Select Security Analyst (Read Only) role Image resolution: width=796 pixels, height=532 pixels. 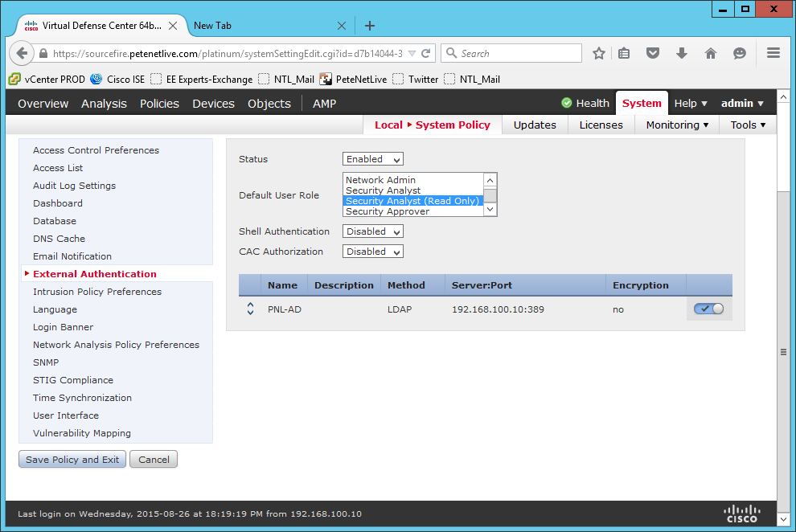(413, 201)
